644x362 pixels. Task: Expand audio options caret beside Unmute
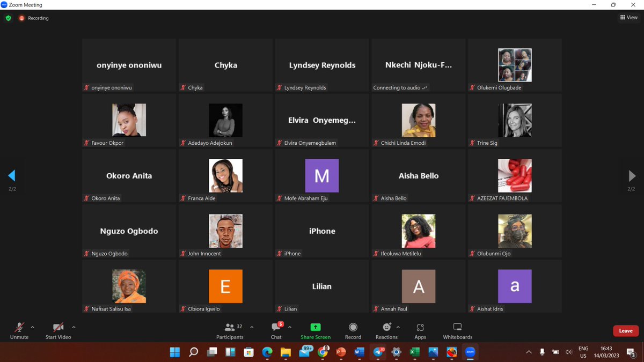click(32, 327)
